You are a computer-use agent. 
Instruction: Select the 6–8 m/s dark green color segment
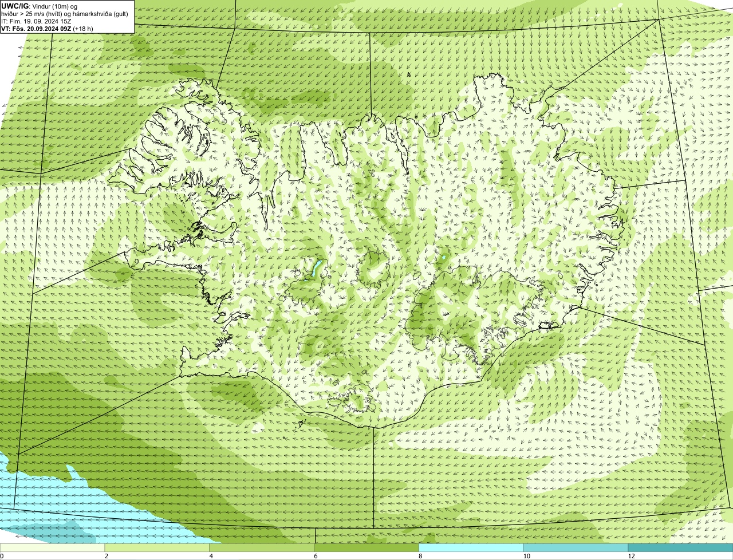tap(366, 548)
